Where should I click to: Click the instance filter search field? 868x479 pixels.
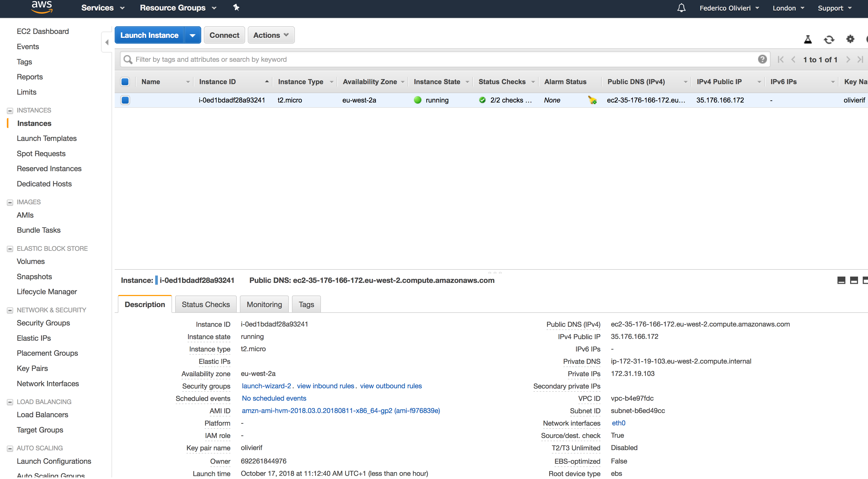(x=438, y=59)
